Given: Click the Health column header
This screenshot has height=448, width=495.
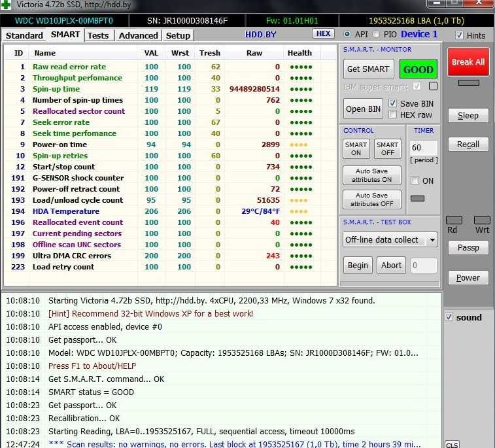Looking at the screenshot, I should (299, 53).
